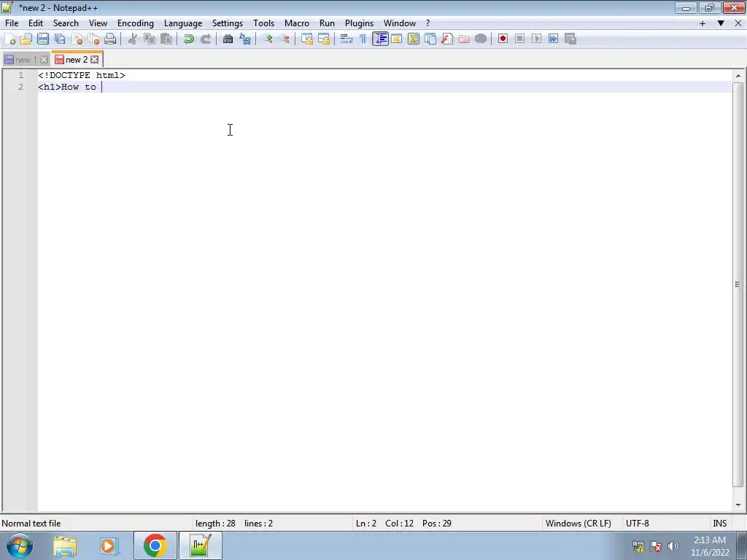Click the Close All toolbar icon

pyautogui.click(x=93, y=39)
